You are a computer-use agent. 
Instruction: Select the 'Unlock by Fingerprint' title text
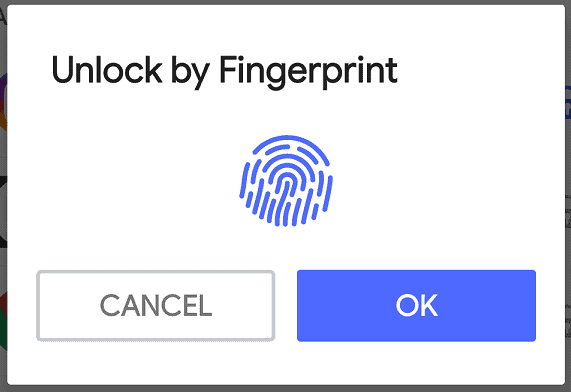[x=224, y=72]
